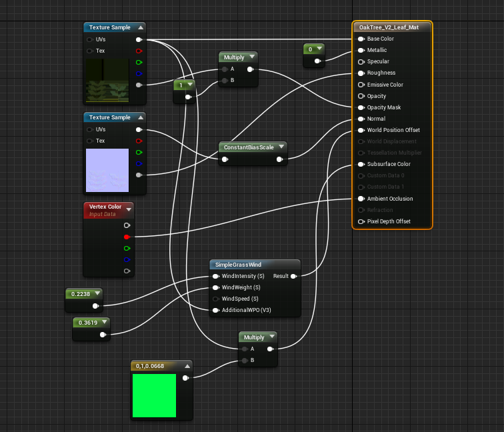The height and width of the screenshot is (432, 504).
Task: Select the 0.3619 constant node
Action: [91, 323]
